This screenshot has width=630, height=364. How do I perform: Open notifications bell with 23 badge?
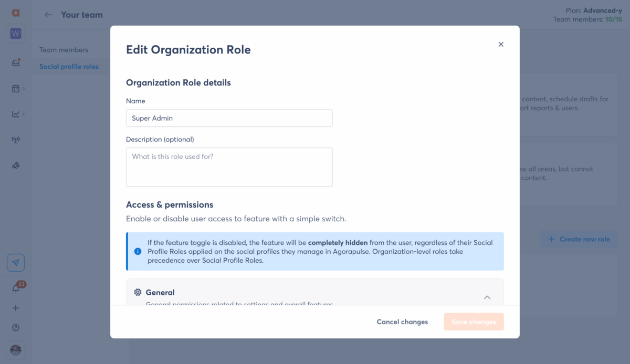coord(16,288)
